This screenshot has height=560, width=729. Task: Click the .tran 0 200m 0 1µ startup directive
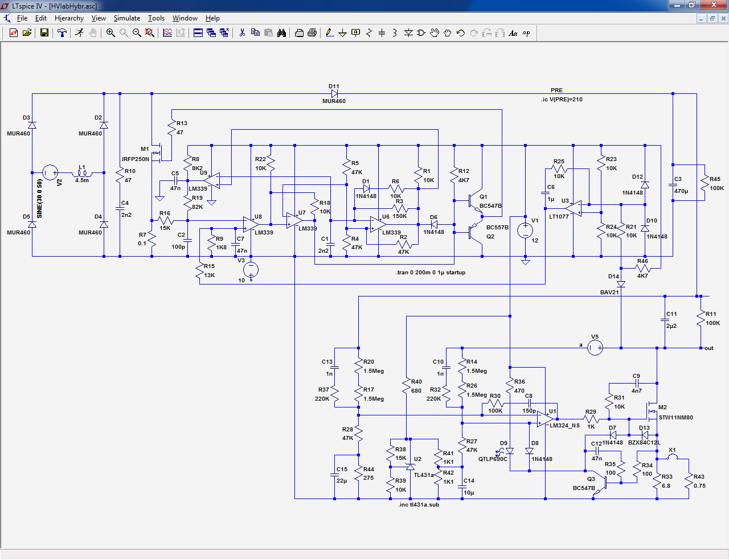click(x=431, y=273)
